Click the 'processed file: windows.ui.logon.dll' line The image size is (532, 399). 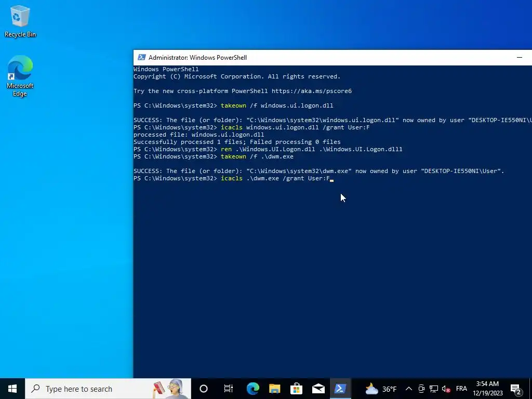(x=199, y=135)
